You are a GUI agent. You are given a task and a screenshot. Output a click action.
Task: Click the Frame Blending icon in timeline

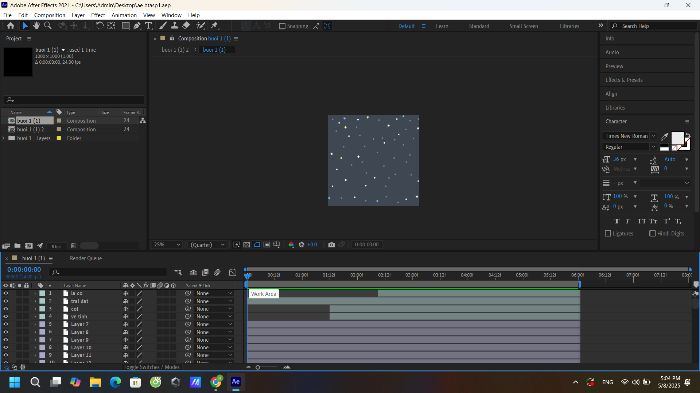[x=205, y=272]
